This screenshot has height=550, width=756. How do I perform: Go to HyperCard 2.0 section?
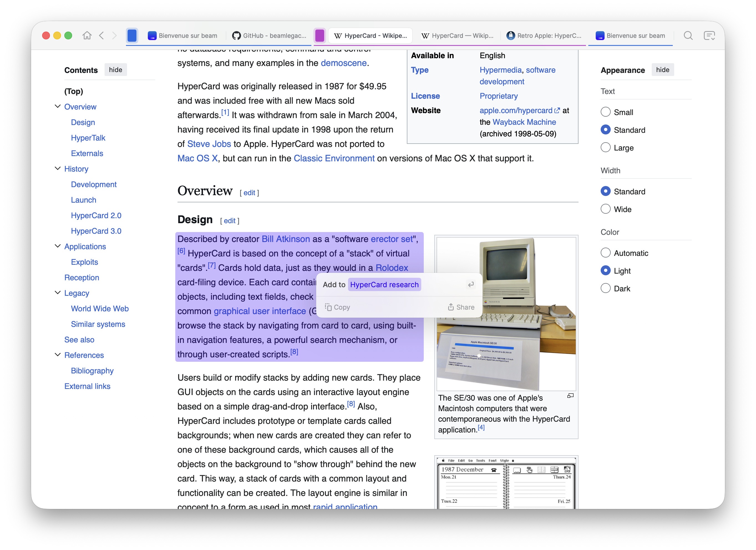pos(96,215)
